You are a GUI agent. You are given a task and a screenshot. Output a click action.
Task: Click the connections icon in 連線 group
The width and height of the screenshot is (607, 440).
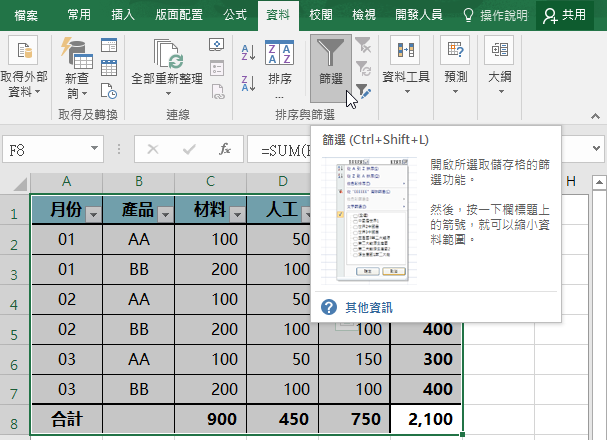point(217,45)
